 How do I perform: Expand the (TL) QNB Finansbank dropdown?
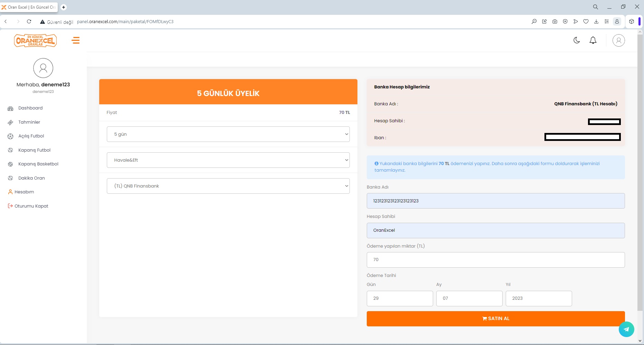(228, 186)
